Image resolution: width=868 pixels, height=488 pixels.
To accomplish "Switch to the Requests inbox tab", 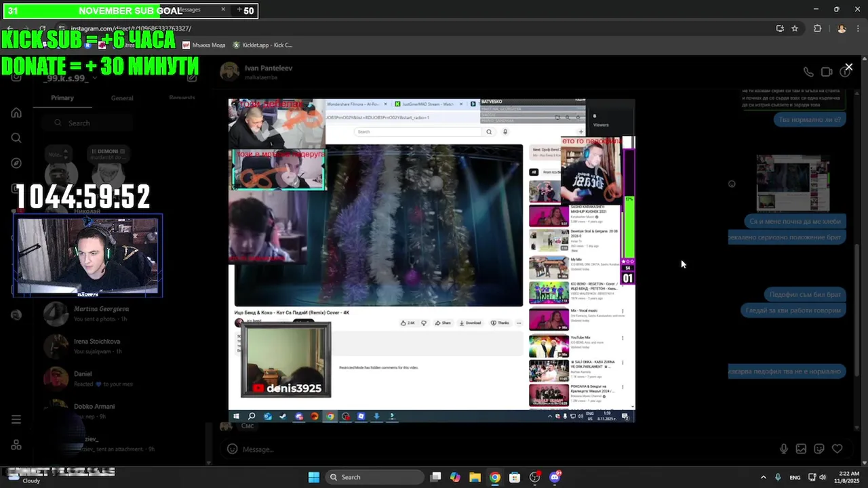I will 182,98.
